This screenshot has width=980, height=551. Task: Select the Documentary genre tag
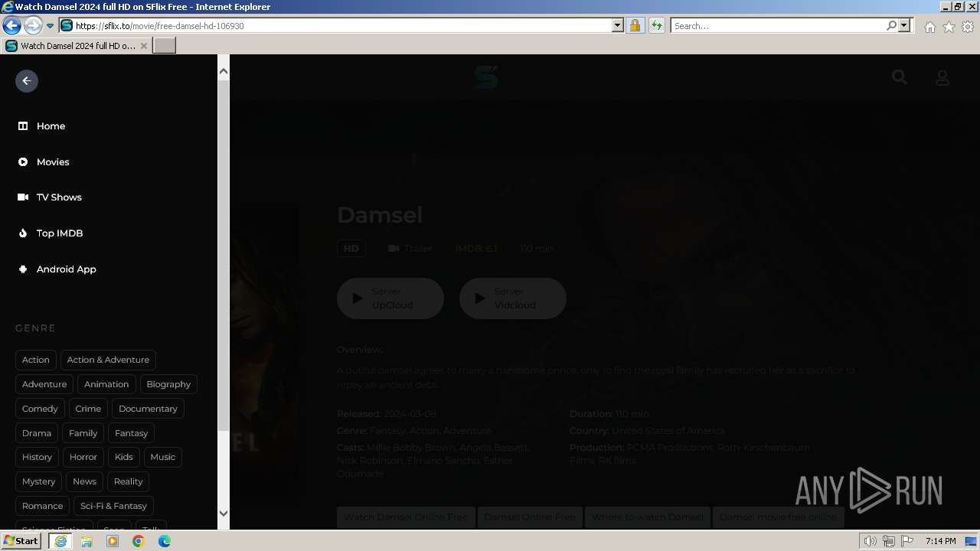point(148,409)
